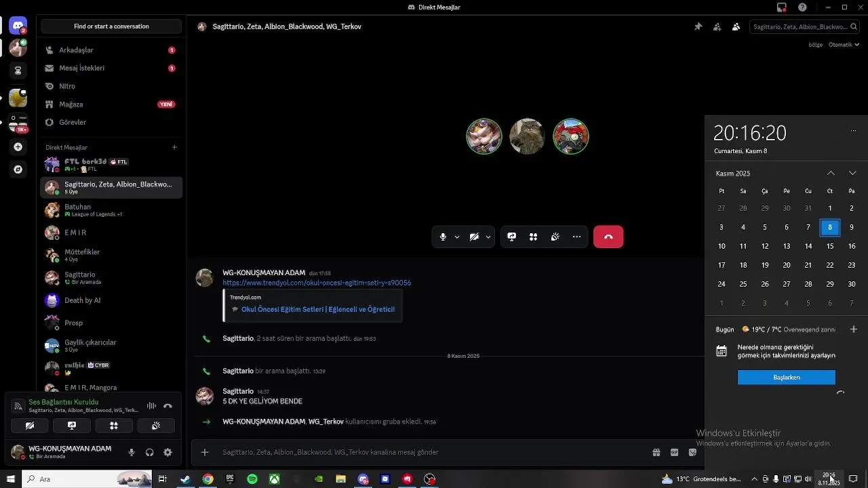Image resolution: width=868 pixels, height=488 pixels.
Task: Open Chrome from taskbar
Action: click(x=208, y=479)
